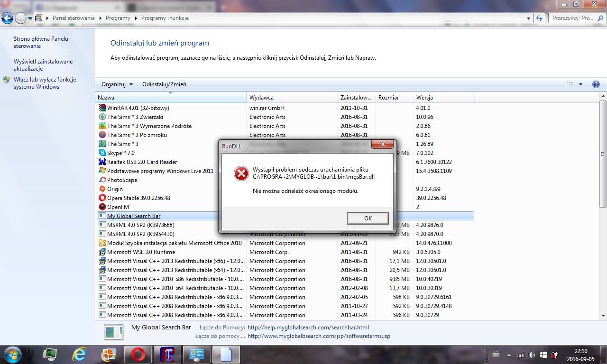Open the softwareterms.jsp support link
Image resolution: width=607 pixels, height=364 pixels.
tap(319, 337)
